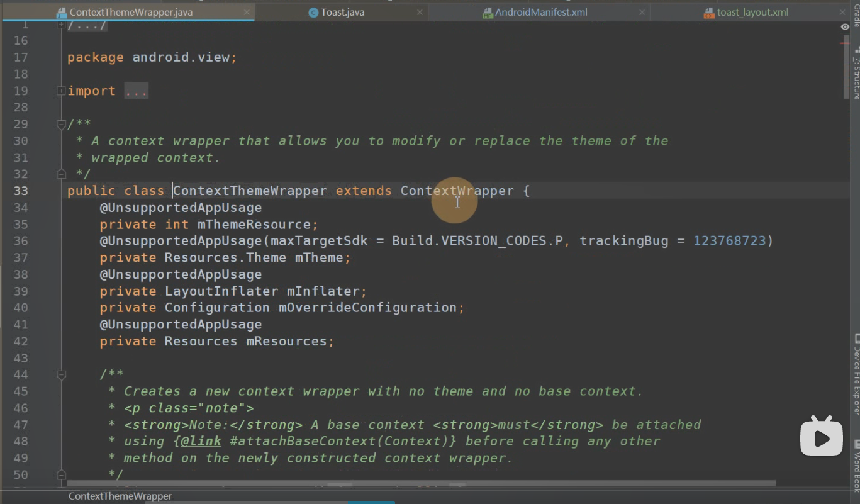The height and width of the screenshot is (504, 860).
Task: Click the mThemeResource field name
Action: (x=254, y=225)
